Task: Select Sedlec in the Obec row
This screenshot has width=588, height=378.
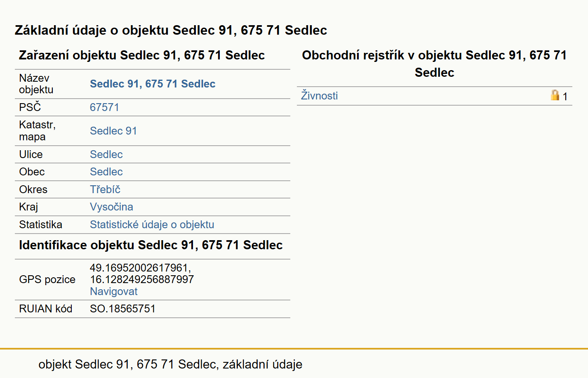Action: coord(106,172)
